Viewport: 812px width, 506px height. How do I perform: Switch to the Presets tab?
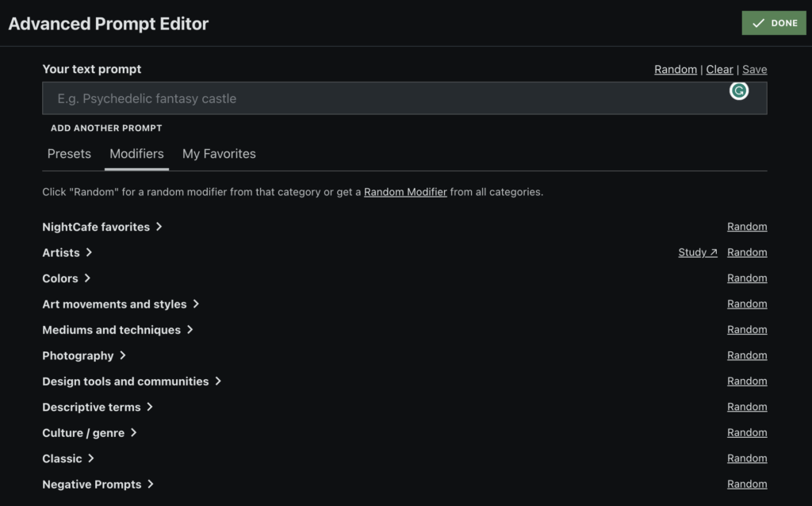69,154
